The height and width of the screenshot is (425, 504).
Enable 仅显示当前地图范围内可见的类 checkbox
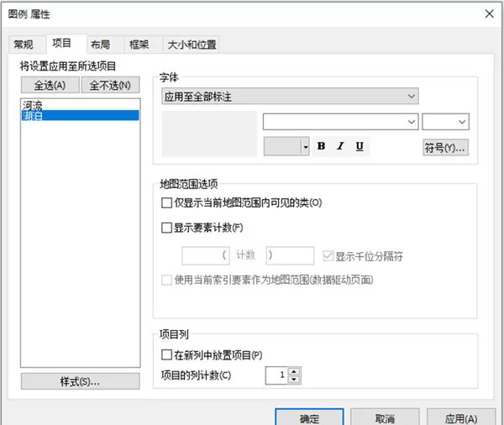[x=166, y=202]
